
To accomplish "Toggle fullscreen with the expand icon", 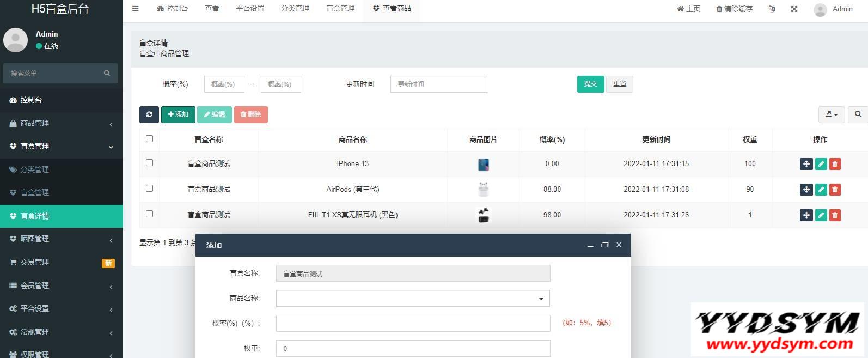I will tap(794, 9).
